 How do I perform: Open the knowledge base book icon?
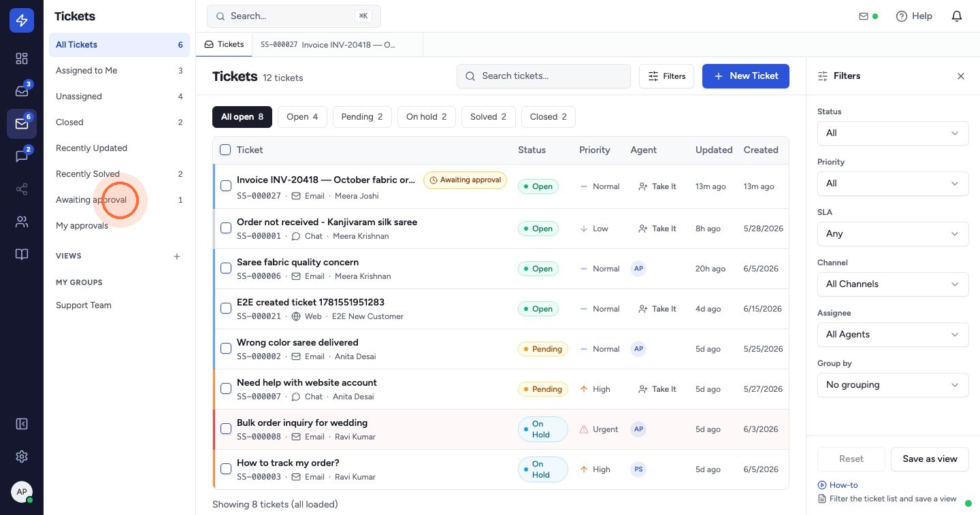point(22,254)
